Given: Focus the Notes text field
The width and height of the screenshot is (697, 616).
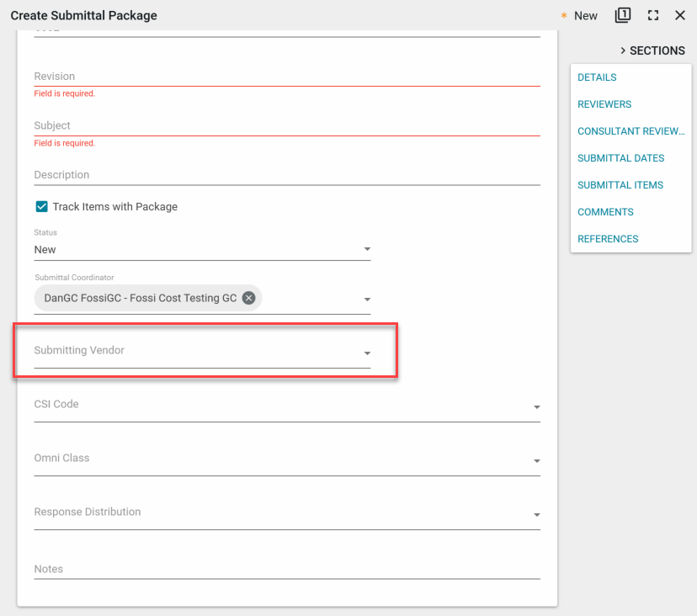Looking at the screenshot, I should tap(286, 570).
